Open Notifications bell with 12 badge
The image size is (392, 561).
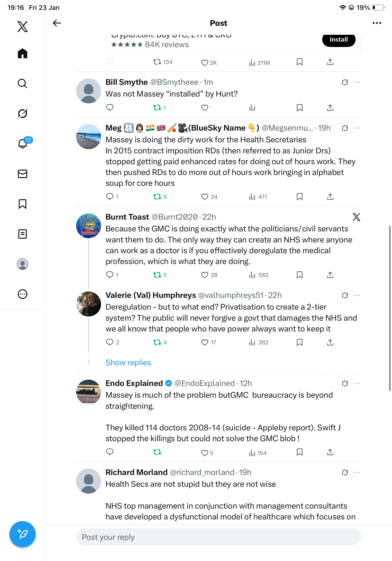click(23, 144)
